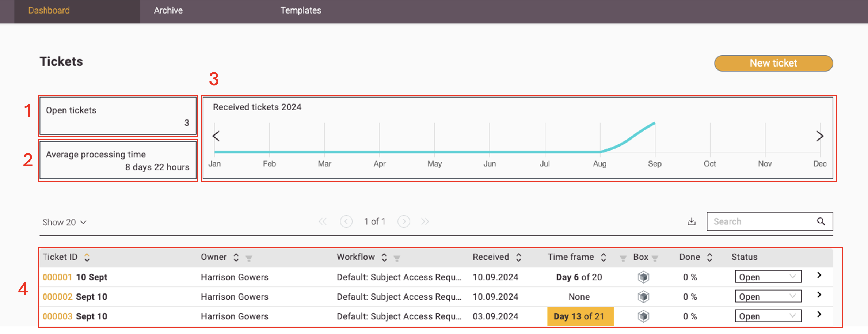The width and height of the screenshot is (868, 334).
Task: Click the box icon for ticket 000002
Action: pyautogui.click(x=643, y=297)
